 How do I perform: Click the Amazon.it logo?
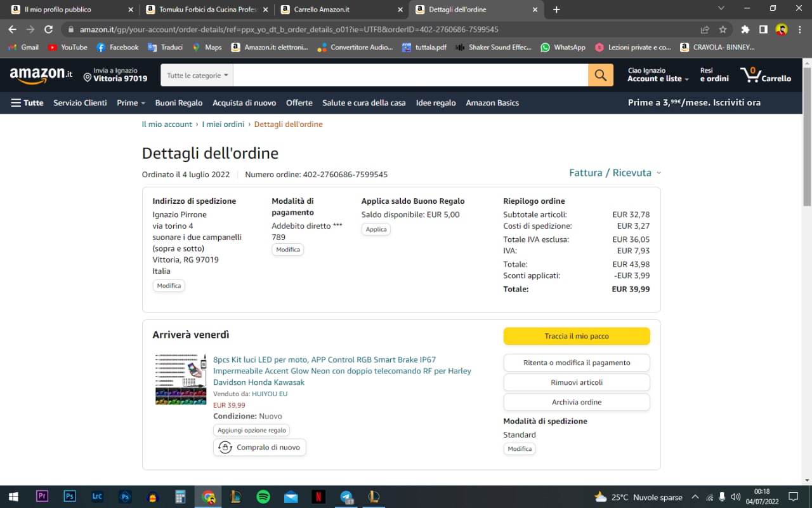pos(41,75)
